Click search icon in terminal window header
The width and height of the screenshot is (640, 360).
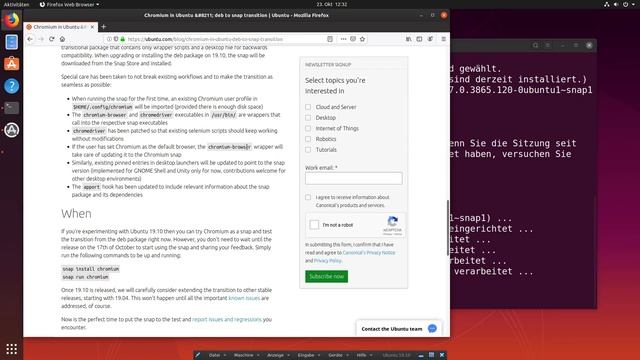point(535,45)
